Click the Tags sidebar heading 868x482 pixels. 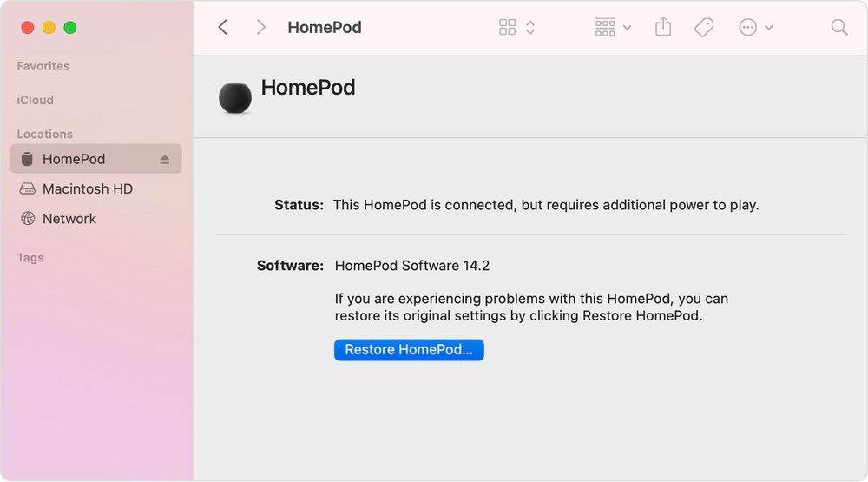tap(30, 258)
